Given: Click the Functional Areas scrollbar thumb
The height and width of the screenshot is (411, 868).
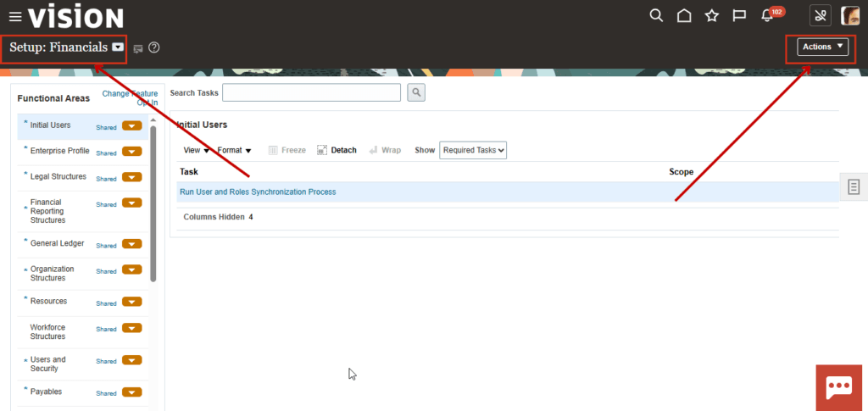Looking at the screenshot, I should coord(153,204).
